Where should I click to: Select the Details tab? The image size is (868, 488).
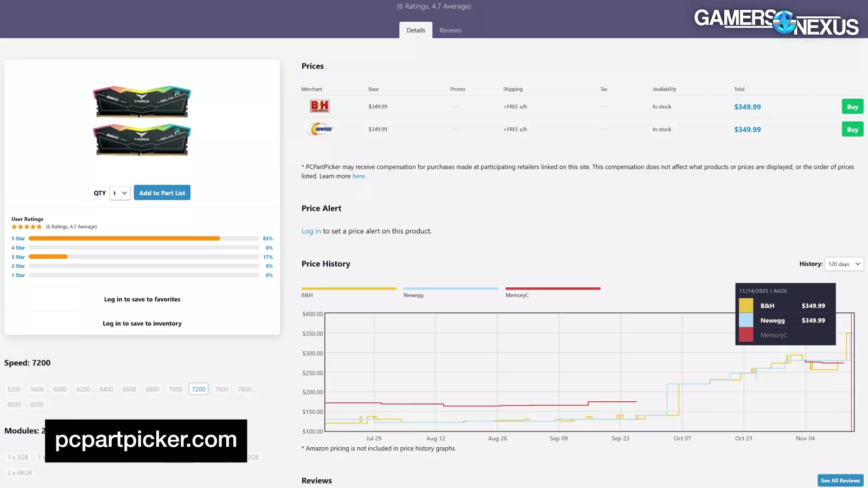416,30
